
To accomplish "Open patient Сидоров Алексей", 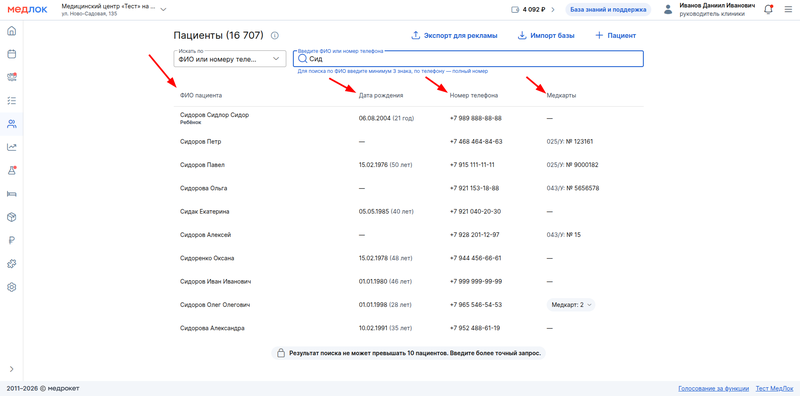I will point(206,235).
